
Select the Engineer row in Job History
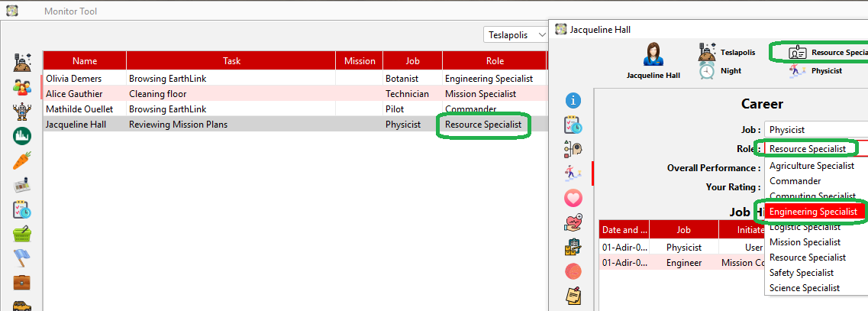point(682,263)
